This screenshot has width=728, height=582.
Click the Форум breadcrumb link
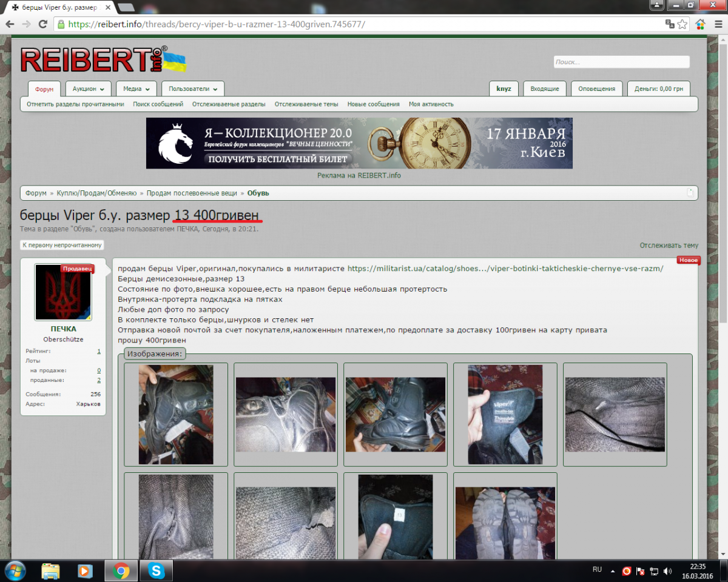click(36, 193)
